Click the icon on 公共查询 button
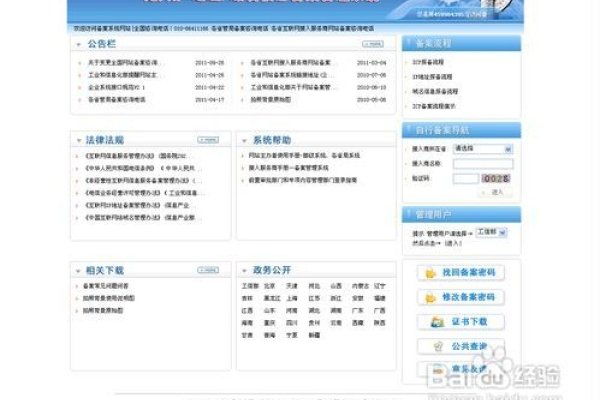The height and width of the screenshot is (400, 600). coord(438,346)
